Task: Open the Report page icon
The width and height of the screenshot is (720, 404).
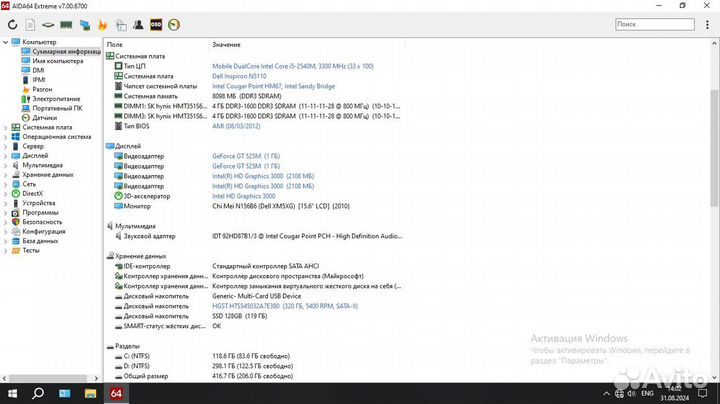Action: point(30,25)
